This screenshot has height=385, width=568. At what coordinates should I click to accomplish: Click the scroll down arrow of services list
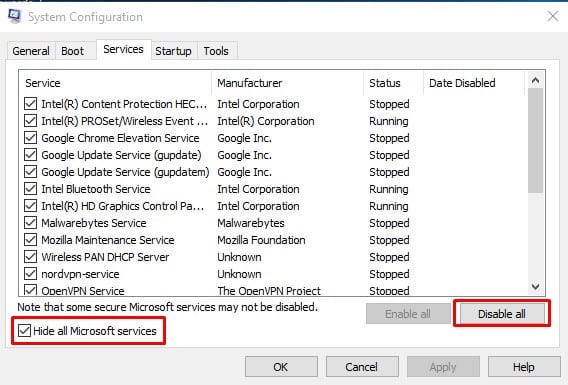(x=535, y=287)
